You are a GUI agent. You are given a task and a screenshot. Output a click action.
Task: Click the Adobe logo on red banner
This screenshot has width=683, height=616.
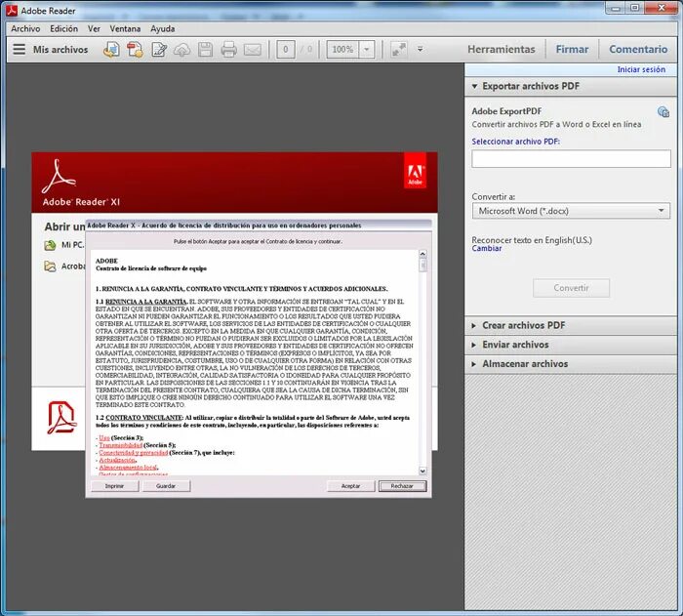(x=415, y=171)
